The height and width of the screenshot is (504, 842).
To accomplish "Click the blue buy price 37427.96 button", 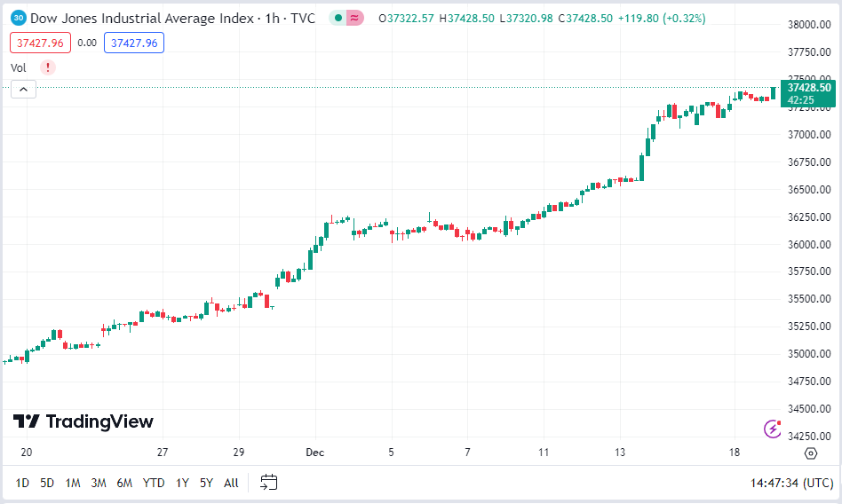I will (134, 43).
